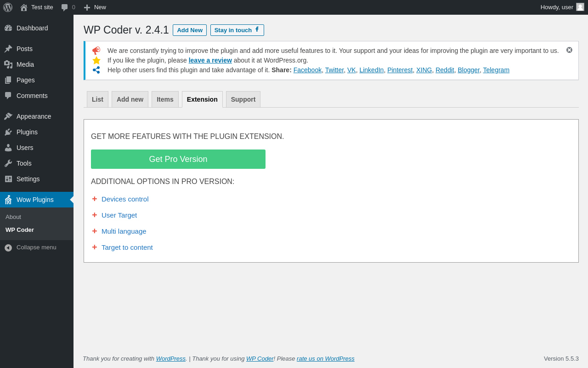This screenshot has width=588, height=368.
Task: Open the user avatar in admin bar
Action: click(x=580, y=7)
